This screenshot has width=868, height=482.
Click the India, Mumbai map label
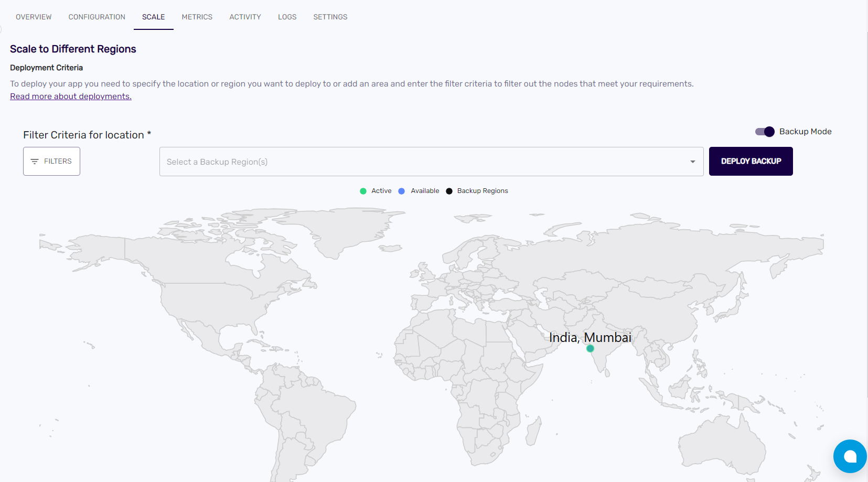[590, 337]
